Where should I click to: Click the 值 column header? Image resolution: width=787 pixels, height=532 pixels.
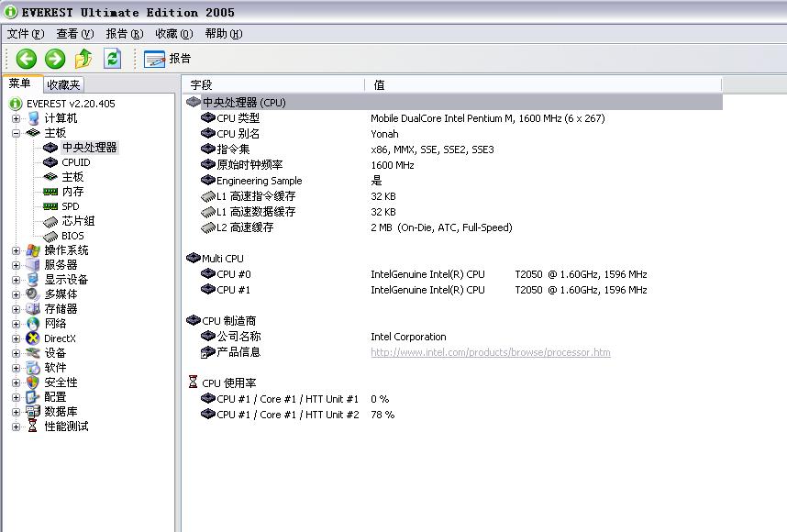(544, 85)
